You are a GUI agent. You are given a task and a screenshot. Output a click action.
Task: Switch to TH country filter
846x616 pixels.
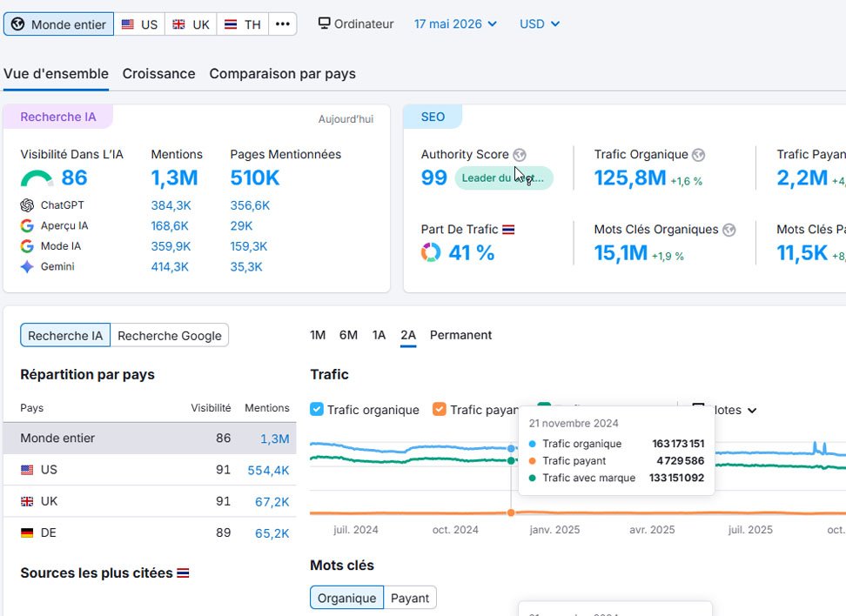243,24
